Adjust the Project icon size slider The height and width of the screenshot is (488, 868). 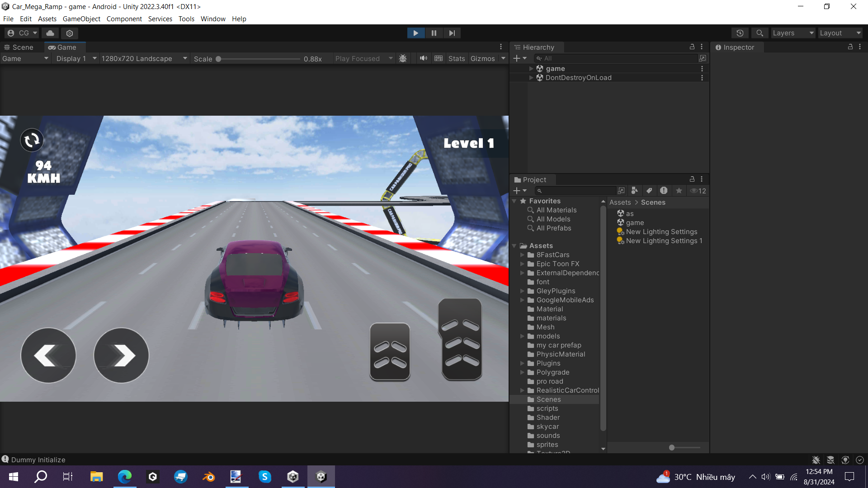tap(684, 447)
